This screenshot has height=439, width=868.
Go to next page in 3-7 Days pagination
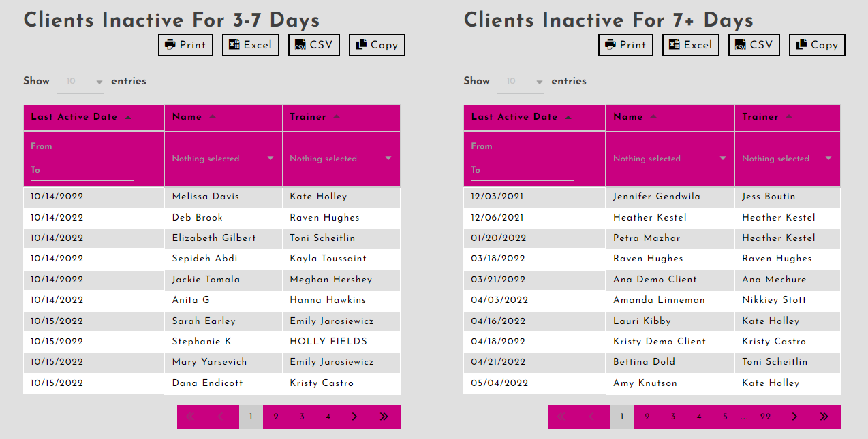tap(354, 417)
